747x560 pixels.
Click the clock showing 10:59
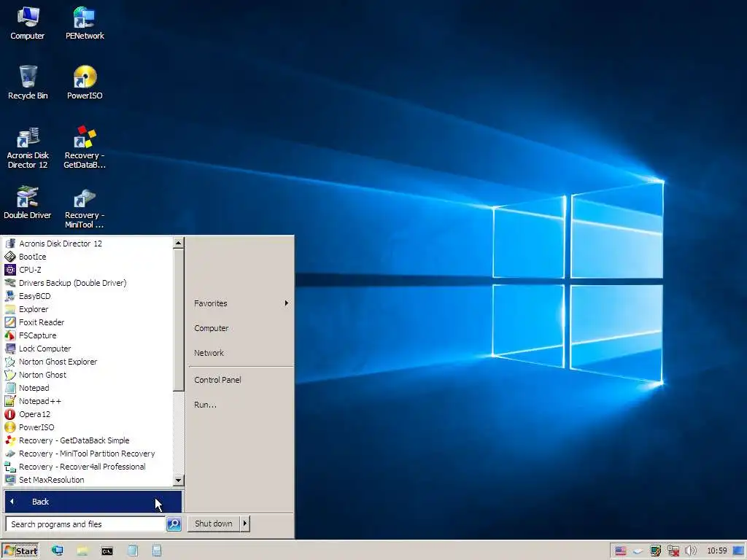point(716,551)
